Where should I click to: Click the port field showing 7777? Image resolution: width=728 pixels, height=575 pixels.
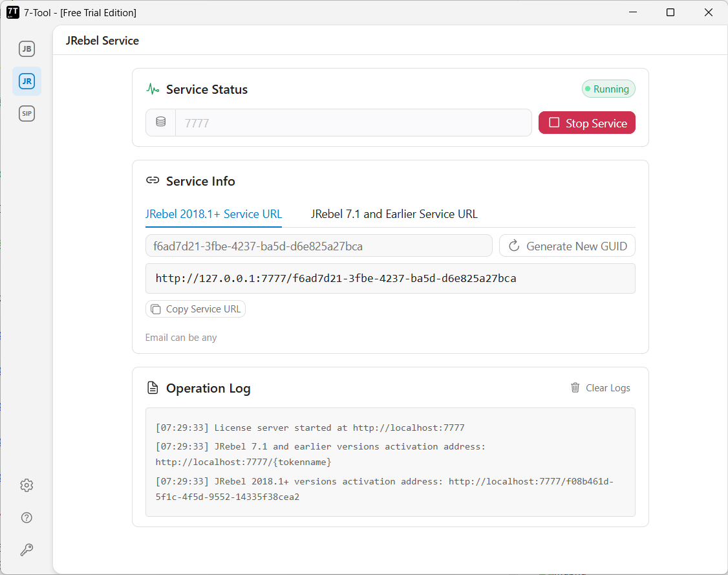tap(353, 123)
